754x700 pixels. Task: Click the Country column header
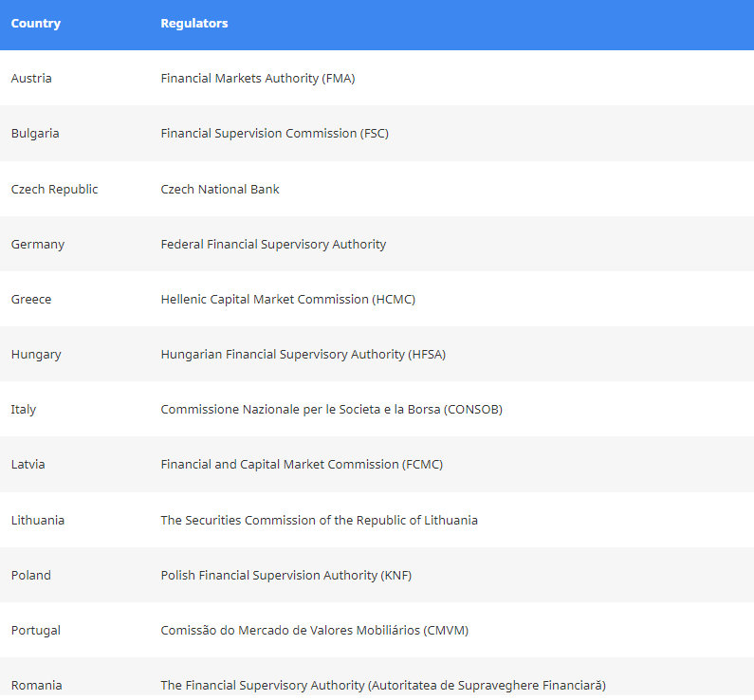(36, 24)
